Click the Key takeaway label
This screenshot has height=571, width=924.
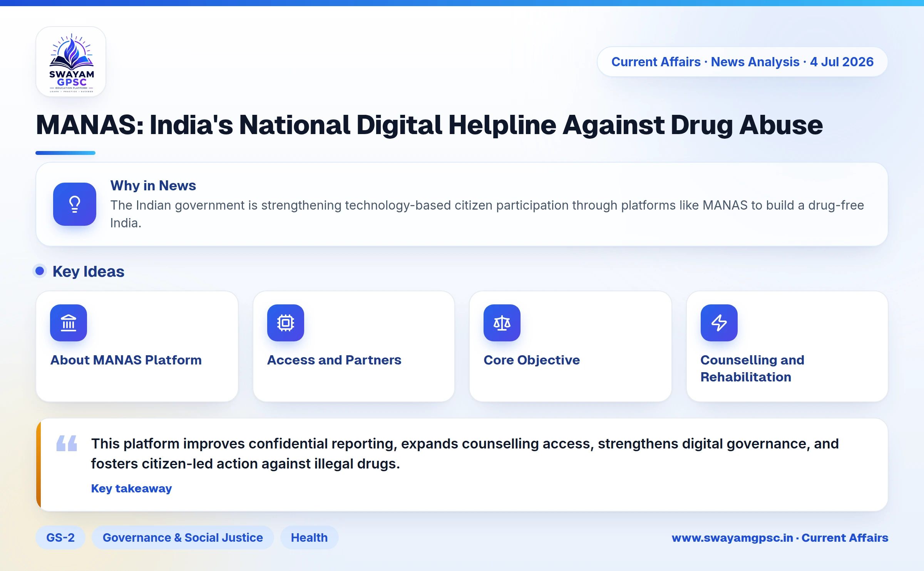(x=131, y=488)
